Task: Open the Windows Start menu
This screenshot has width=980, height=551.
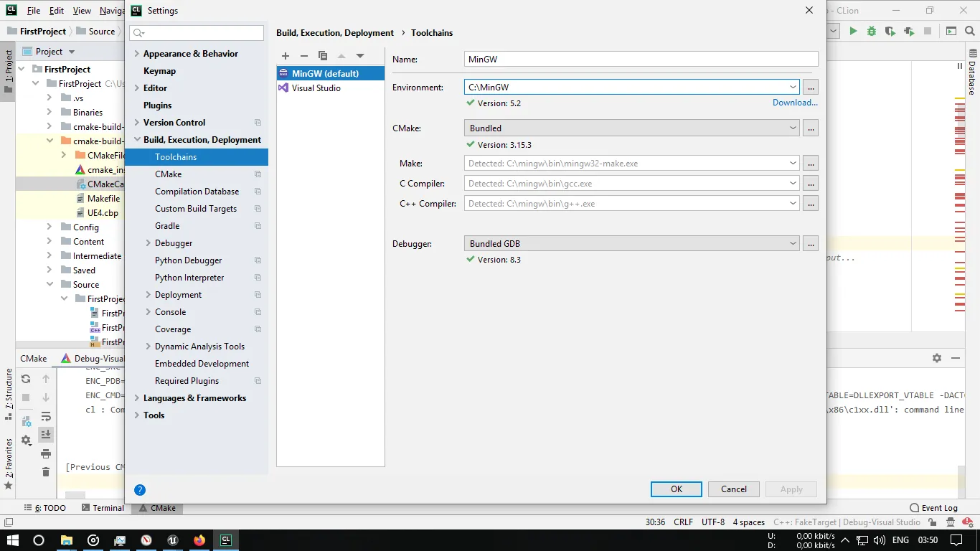Action: point(11,540)
